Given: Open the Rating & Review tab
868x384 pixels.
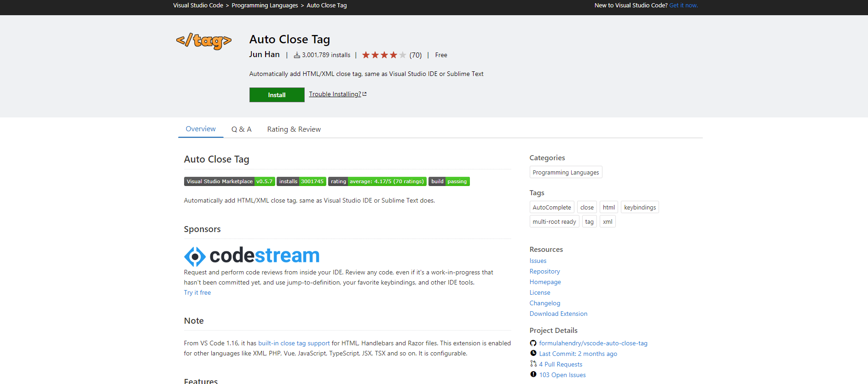Looking at the screenshot, I should [294, 129].
